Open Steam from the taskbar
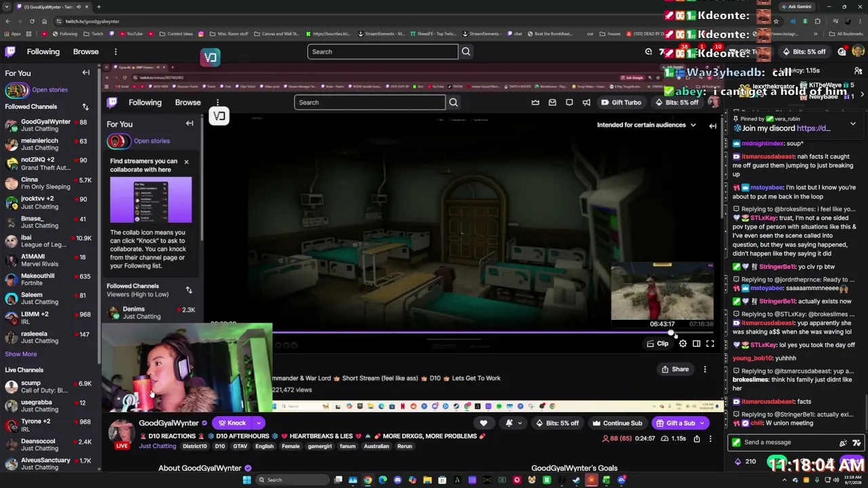The height and width of the screenshot is (488, 868). (576, 480)
